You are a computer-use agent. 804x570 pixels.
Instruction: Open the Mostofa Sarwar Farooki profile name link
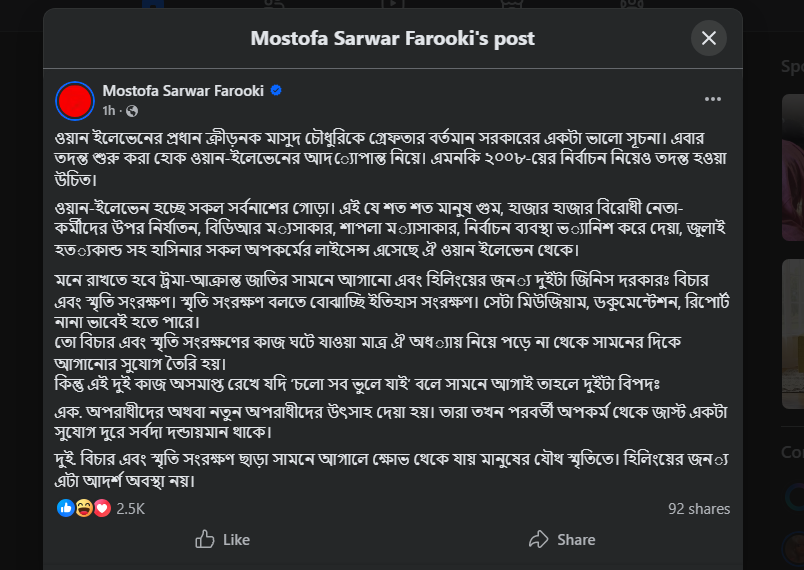(183, 90)
